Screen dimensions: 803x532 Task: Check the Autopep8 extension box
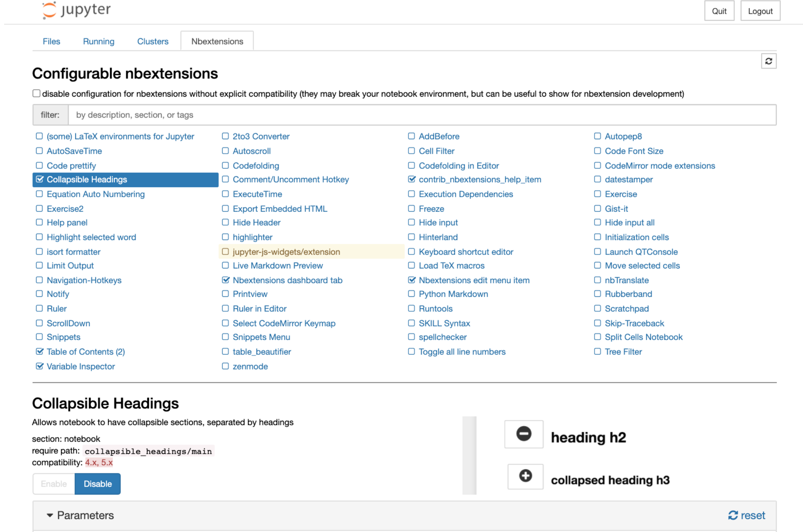597,136
